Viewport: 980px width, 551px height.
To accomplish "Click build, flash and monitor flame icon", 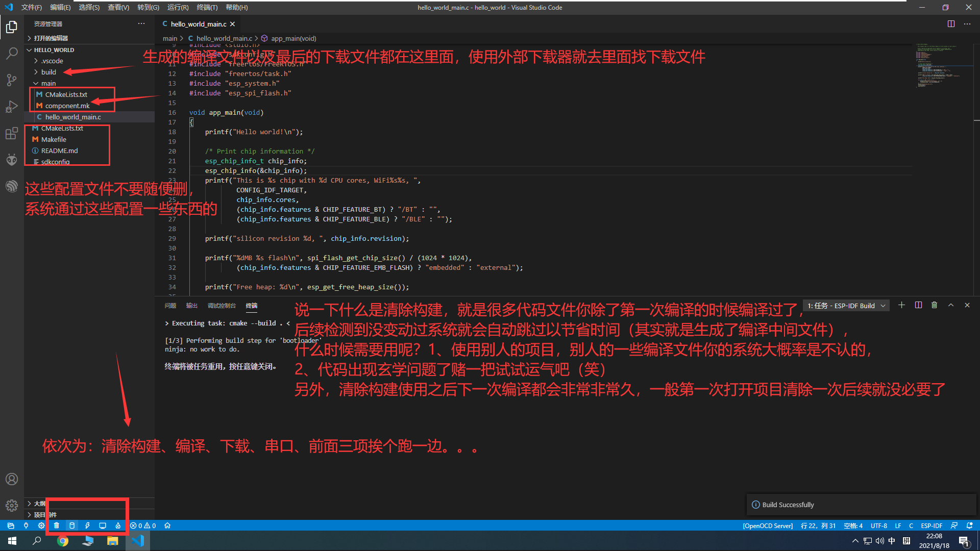I will pos(118,525).
